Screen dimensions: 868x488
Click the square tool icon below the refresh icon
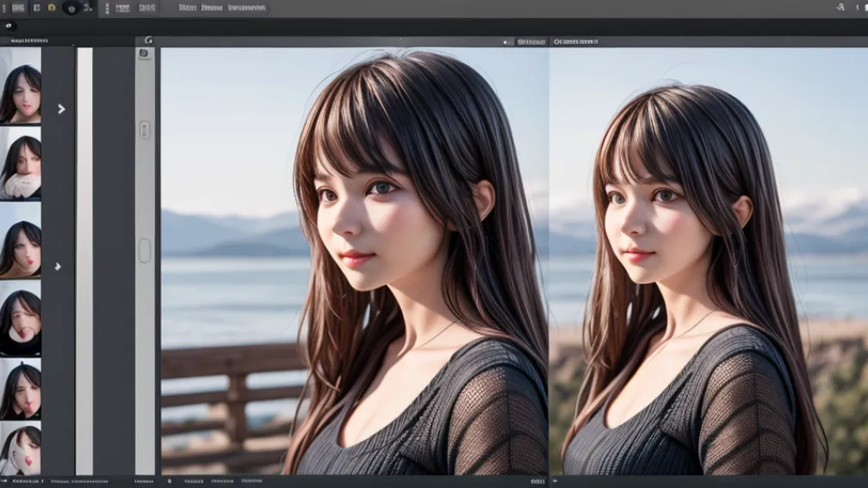pyautogui.click(x=144, y=53)
